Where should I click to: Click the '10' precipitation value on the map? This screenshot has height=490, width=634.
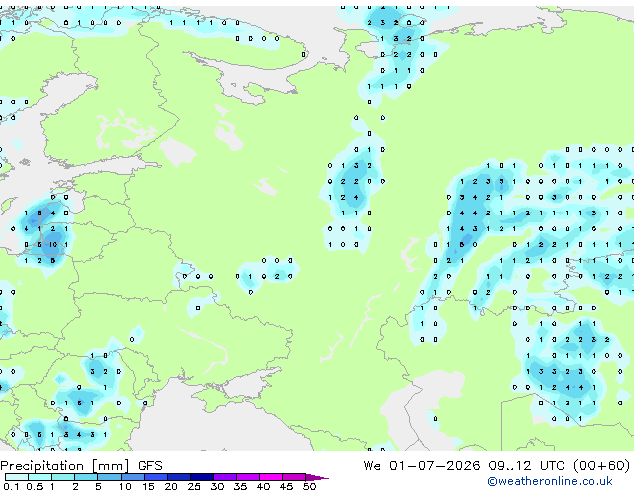tap(53, 245)
